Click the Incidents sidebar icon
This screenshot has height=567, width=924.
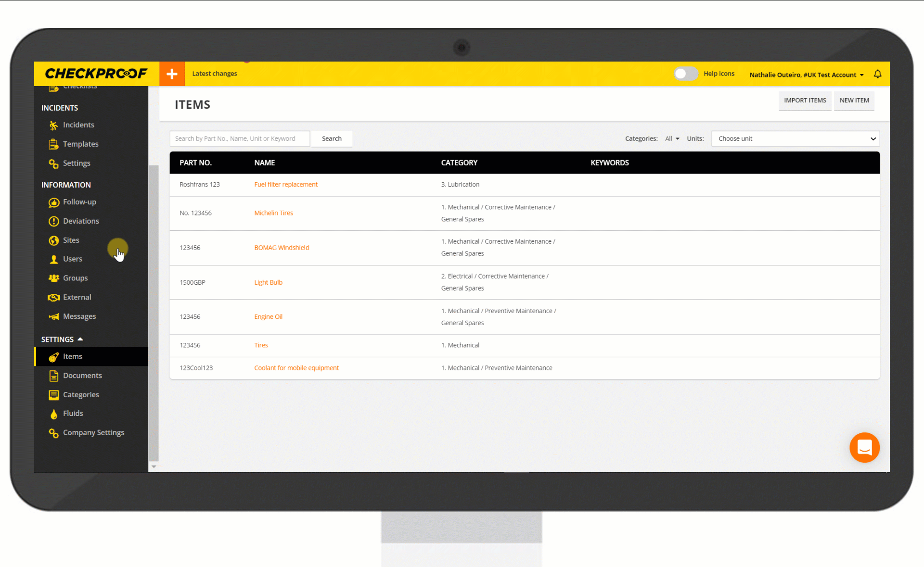[53, 126]
